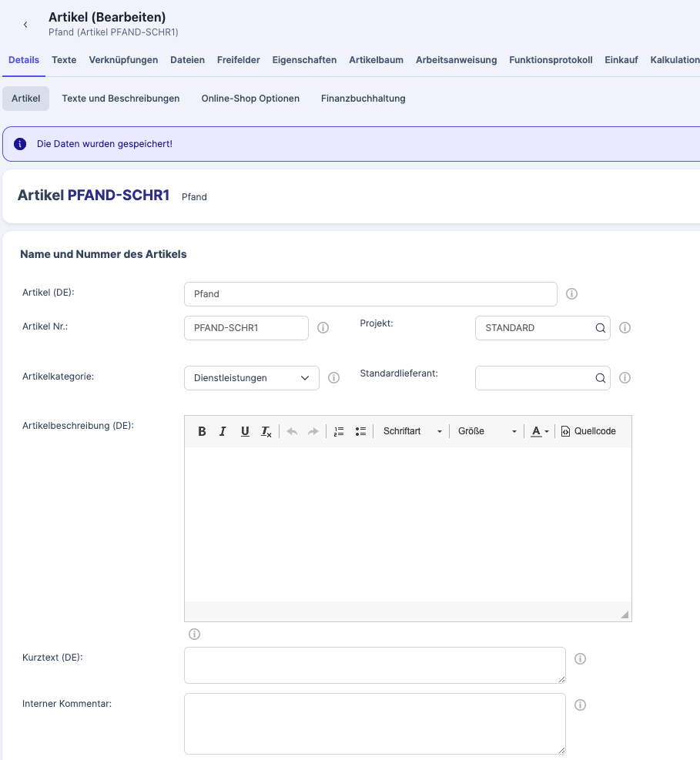The width and height of the screenshot is (700, 760).
Task: Open the text color picker
Action: click(x=540, y=431)
